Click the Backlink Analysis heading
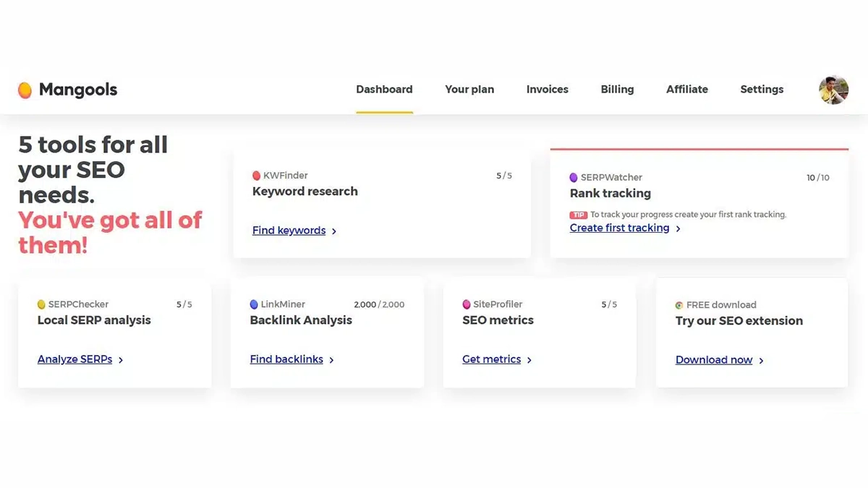This screenshot has width=868, height=488. [x=301, y=320]
